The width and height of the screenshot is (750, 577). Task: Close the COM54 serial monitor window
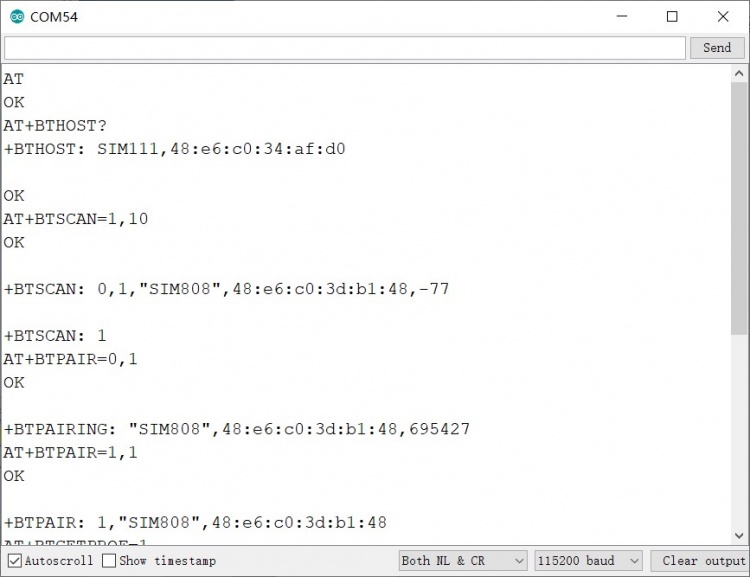click(x=723, y=17)
